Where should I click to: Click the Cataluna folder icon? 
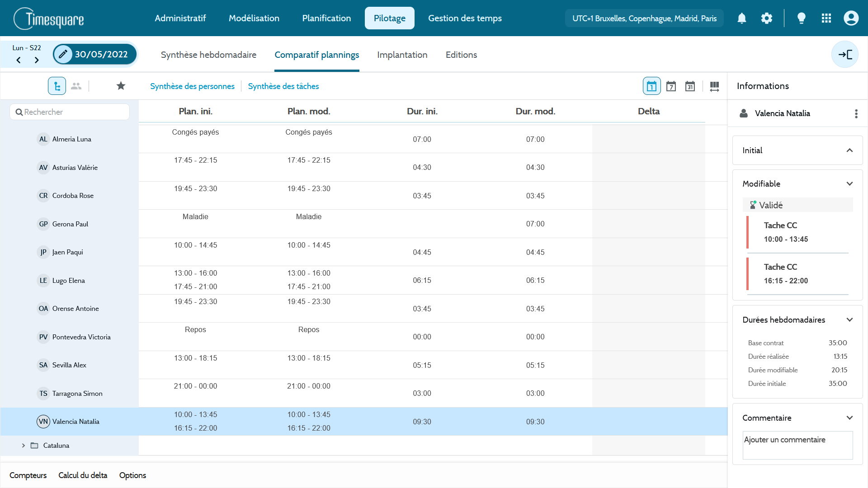pos(34,446)
